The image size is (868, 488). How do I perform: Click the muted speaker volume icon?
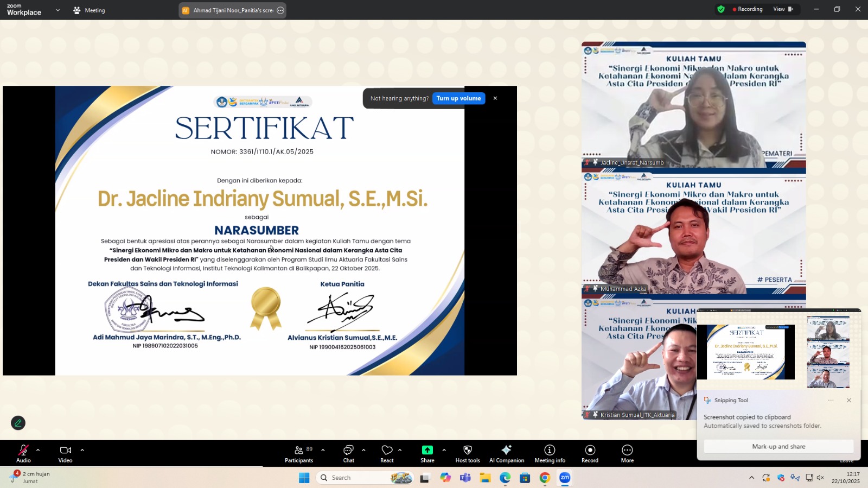[820, 478]
